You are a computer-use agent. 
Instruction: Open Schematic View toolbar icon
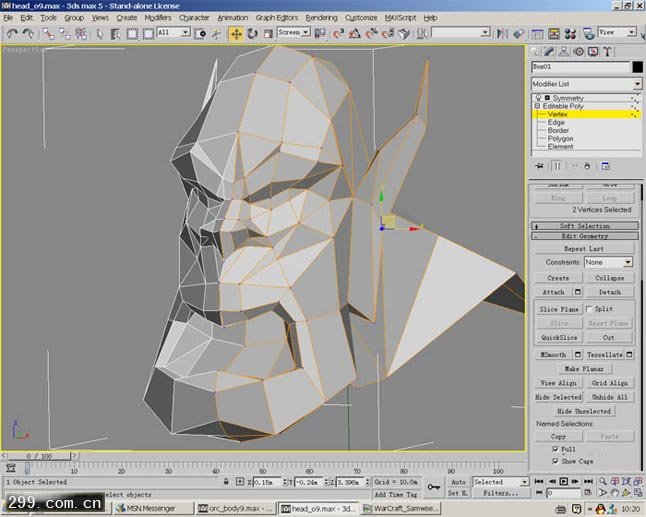(x=554, y=34)
